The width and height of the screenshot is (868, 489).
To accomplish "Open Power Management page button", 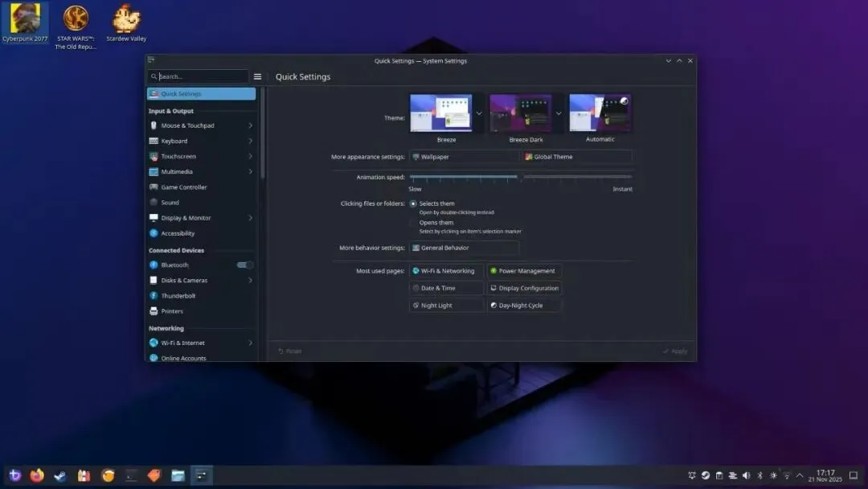I will click(x=524, y=271).
